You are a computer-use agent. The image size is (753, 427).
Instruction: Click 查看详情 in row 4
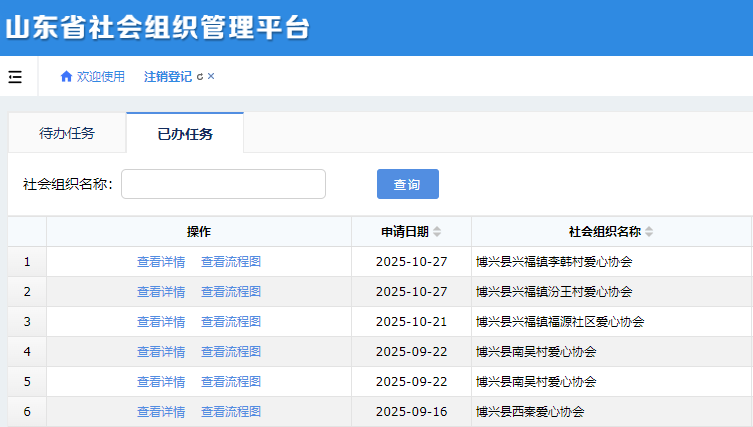(161, 352)
